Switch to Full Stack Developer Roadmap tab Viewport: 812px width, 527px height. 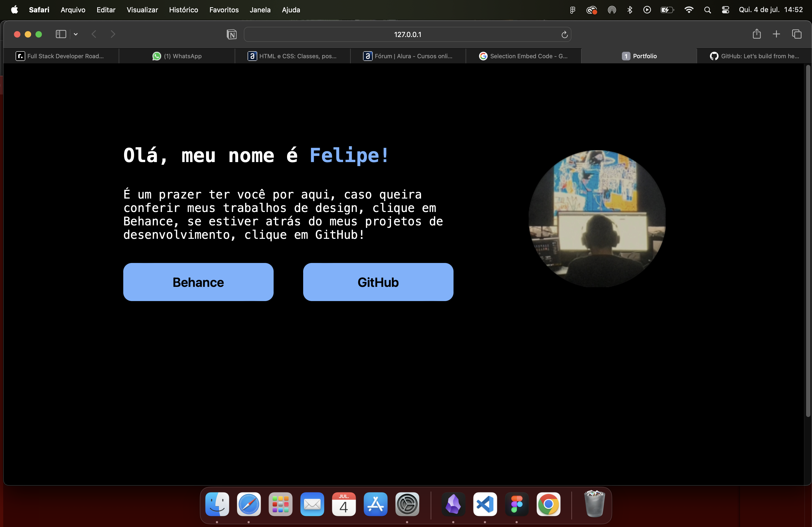click(x=61, y=56)
